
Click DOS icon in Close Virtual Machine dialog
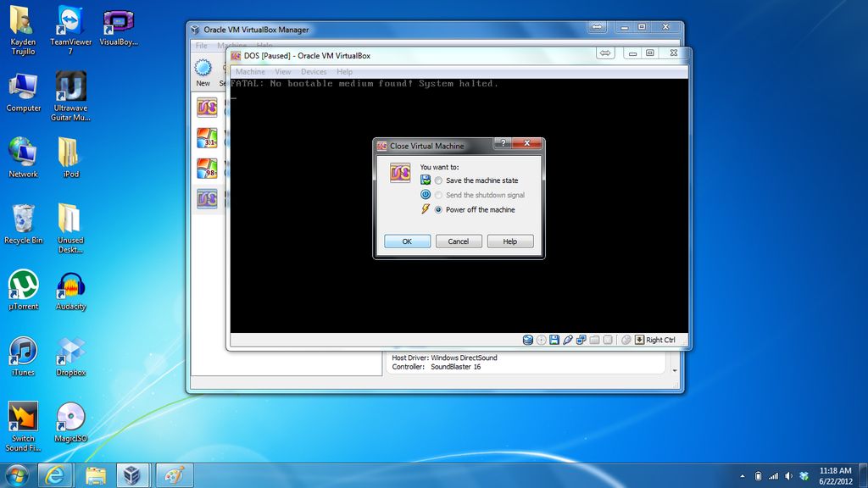pos(400,173)
